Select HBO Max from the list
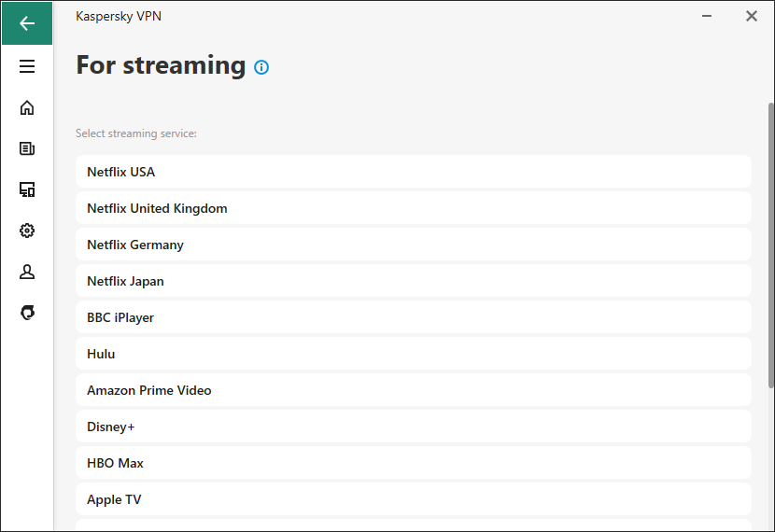This screenshot has height=532, width=775. (x=414, y=463)
